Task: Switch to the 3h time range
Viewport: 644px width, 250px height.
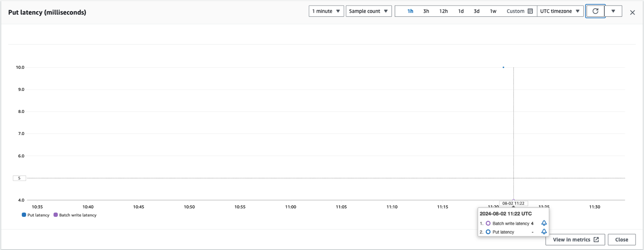Action: coord(426,11)
